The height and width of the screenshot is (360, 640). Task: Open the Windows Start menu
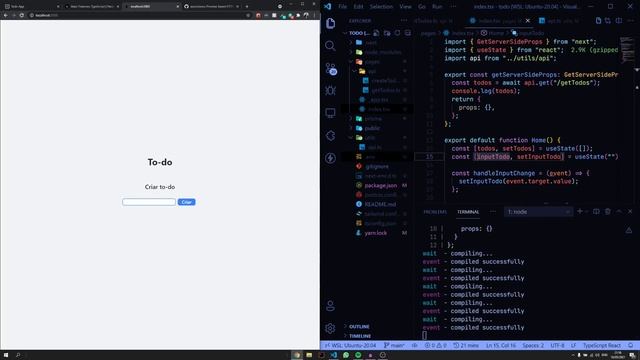[6, 355]
